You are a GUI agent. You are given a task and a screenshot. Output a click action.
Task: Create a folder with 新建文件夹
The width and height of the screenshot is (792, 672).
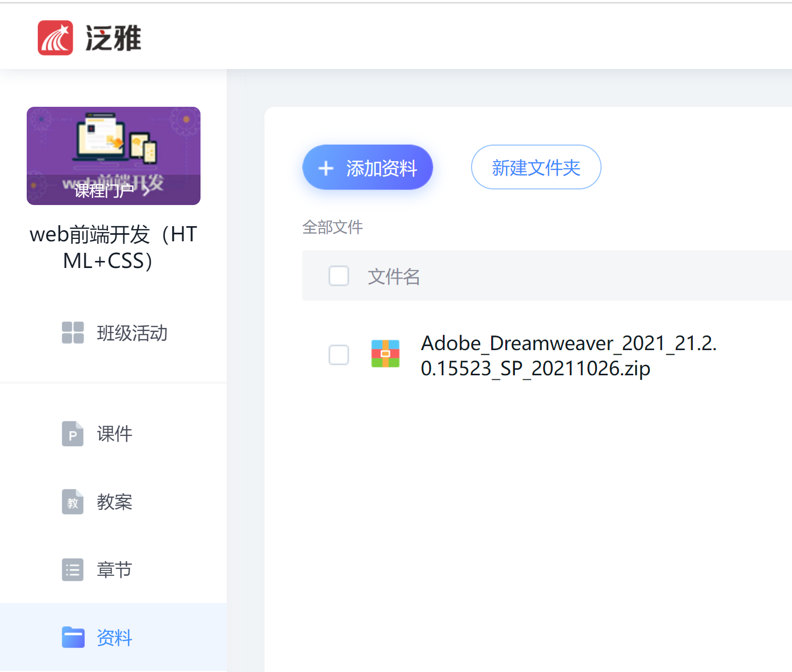[x=536, y=167]
